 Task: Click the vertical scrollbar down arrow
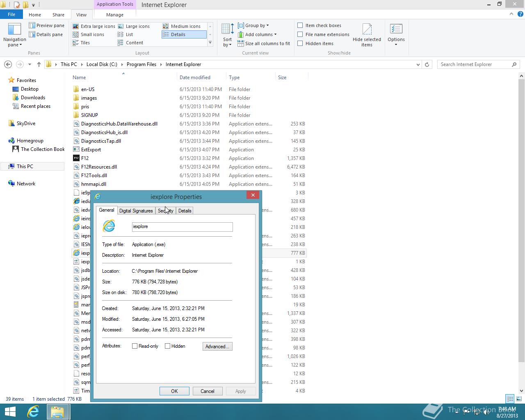click(x=522, y=391)
